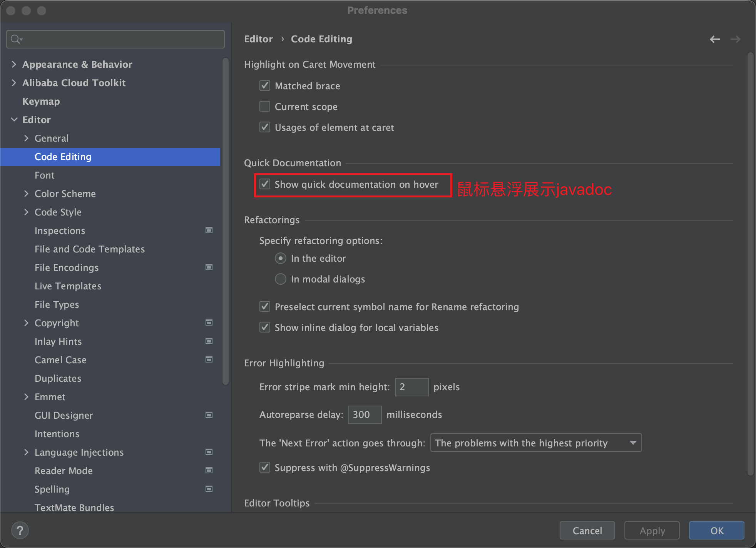Collapse the Editor tree section
The width and height of the screenshot is (756, 548).
point(14,120)
